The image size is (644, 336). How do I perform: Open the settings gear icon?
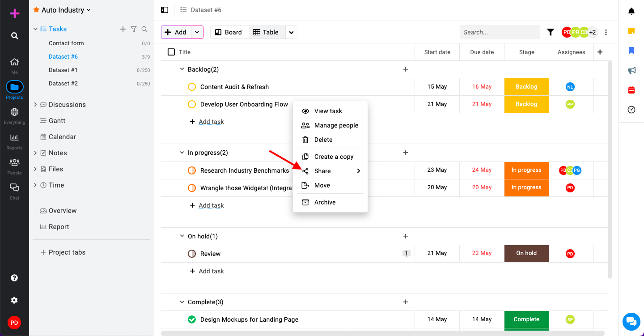click(14, 300)
